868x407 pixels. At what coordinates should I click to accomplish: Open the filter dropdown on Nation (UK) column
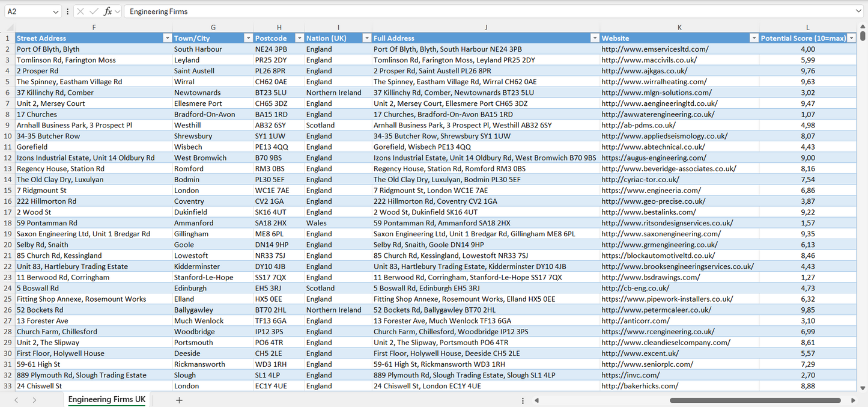point(367,37)
